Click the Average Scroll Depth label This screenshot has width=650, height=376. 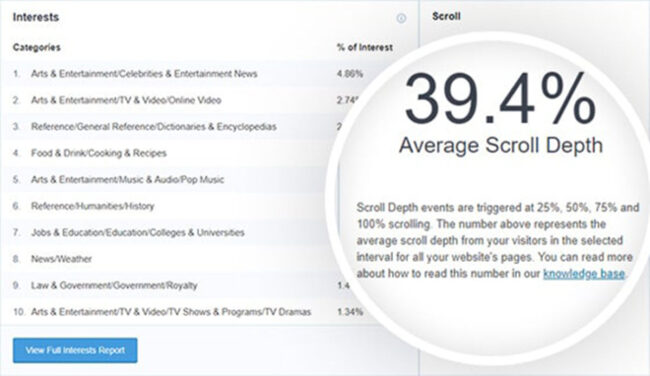pos(501,146)
